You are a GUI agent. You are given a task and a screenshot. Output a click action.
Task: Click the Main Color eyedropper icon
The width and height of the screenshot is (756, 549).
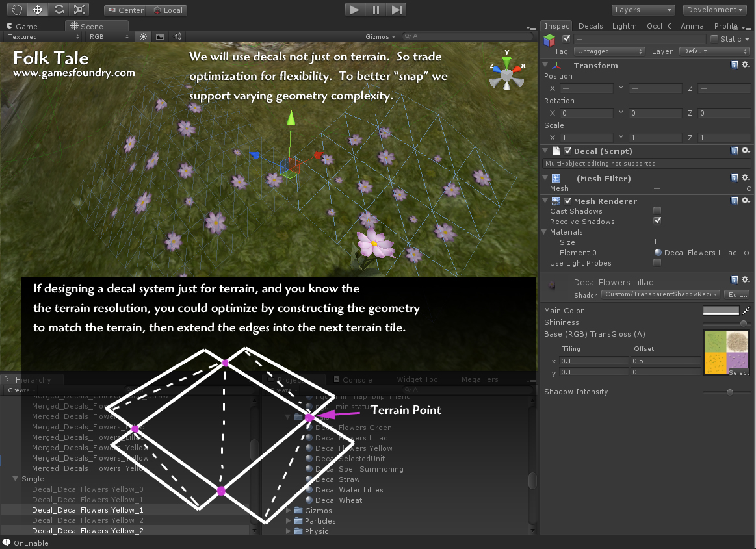pyautogui.click(x=746, y=311)
